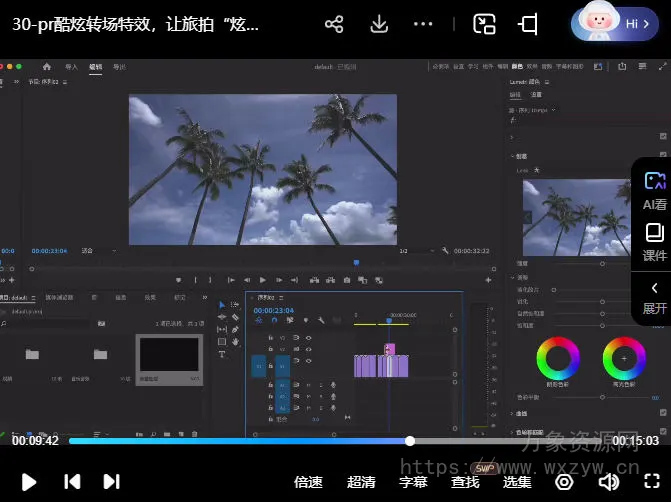
Task: Click the crop/rotate screen icon
Action: pyautogui.click(x=528, y=24)
